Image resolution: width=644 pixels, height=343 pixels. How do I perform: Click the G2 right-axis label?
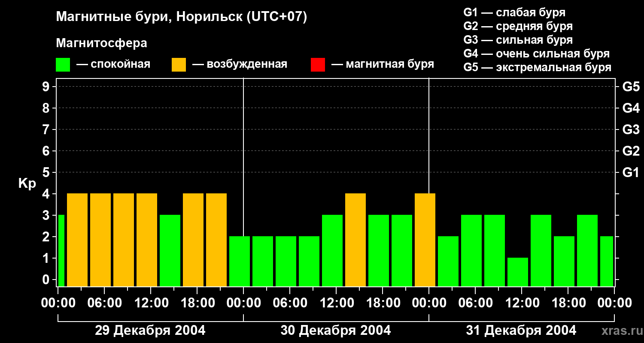(631, 151)
